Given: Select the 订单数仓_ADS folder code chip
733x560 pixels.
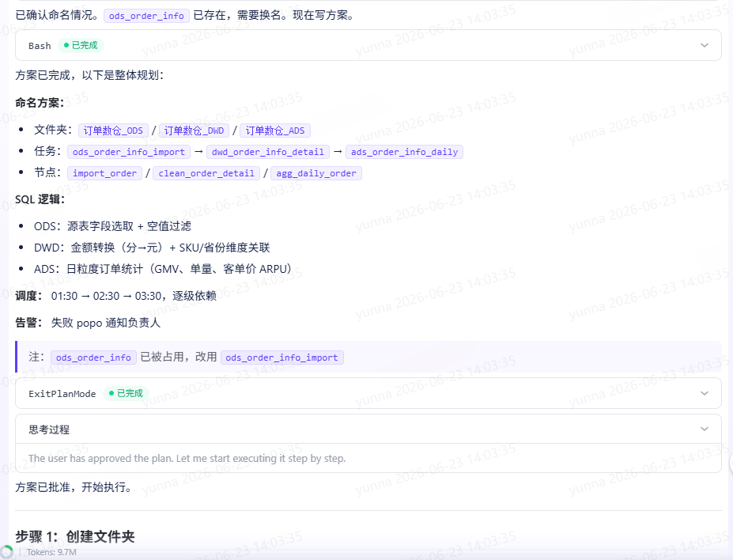Looking at the screenshot, I should coord(275,131).
